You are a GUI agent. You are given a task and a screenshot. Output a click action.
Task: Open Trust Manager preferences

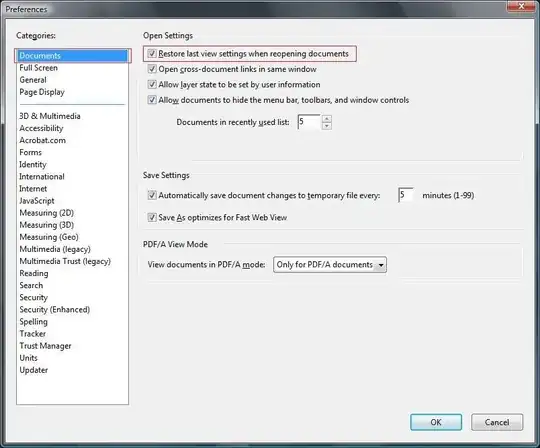click(45, 346)
